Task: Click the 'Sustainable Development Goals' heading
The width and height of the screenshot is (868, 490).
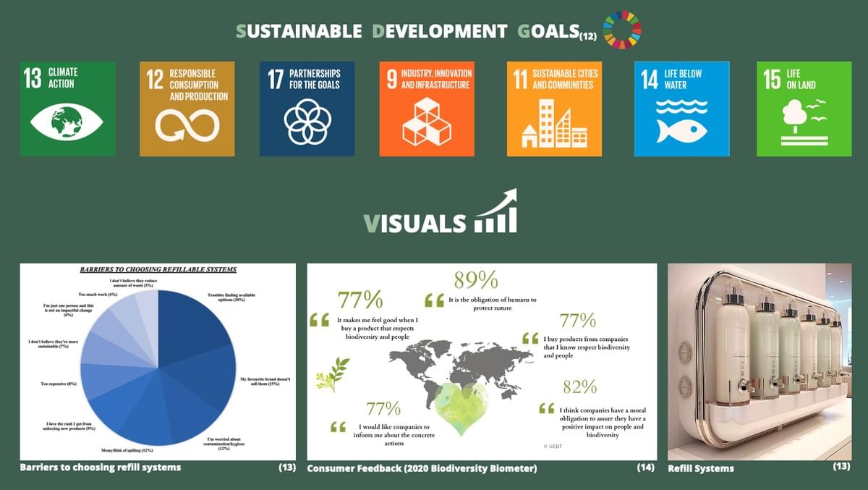Action: pyautogui.click(x=407, y=31)
